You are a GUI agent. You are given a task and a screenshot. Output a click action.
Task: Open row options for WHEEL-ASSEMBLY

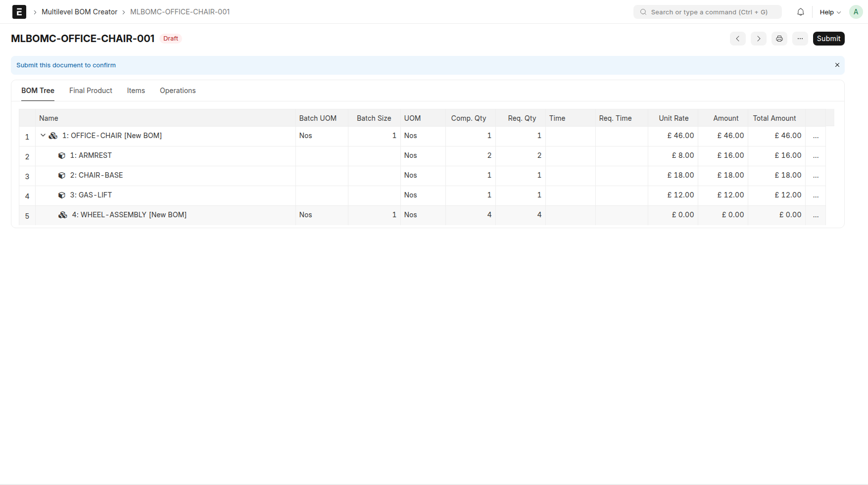coord(816,215)
